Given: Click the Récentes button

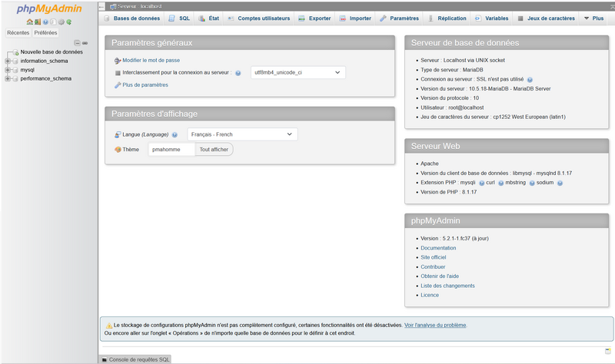Looking at the screenshot, I should tap(18, 33).
